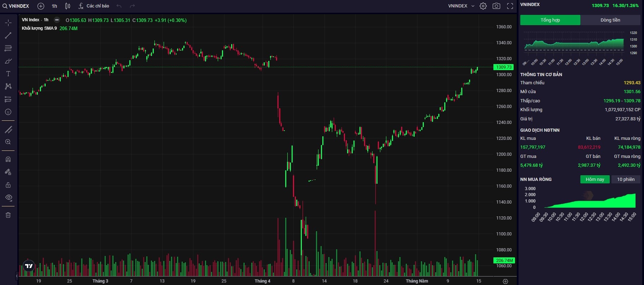Viewport: 644px width, 285px height.
Task: Open time axis settings icon at bottom right
Action: point(505,281)
